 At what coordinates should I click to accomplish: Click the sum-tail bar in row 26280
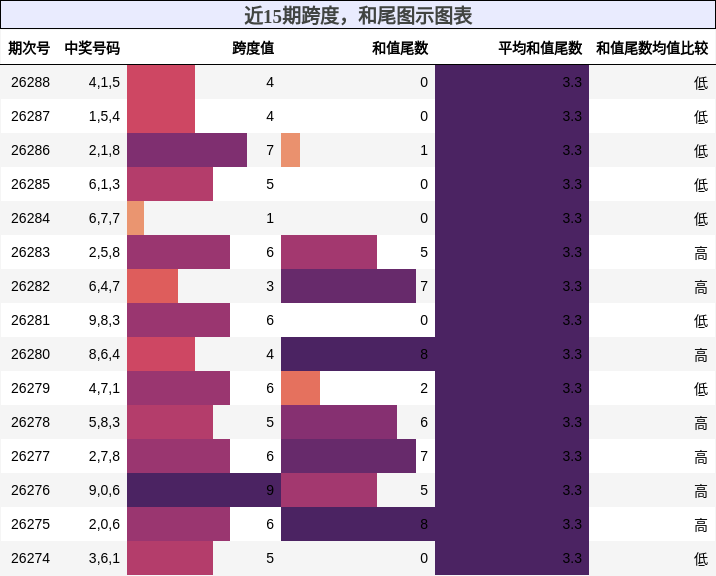pos(358,354)
